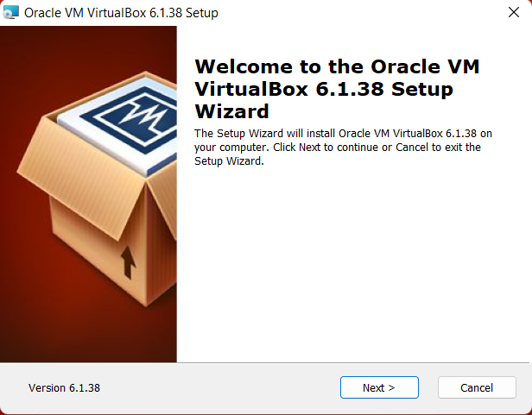
Task: Click the word Wizard in the heading
Action: click(231, 111)
